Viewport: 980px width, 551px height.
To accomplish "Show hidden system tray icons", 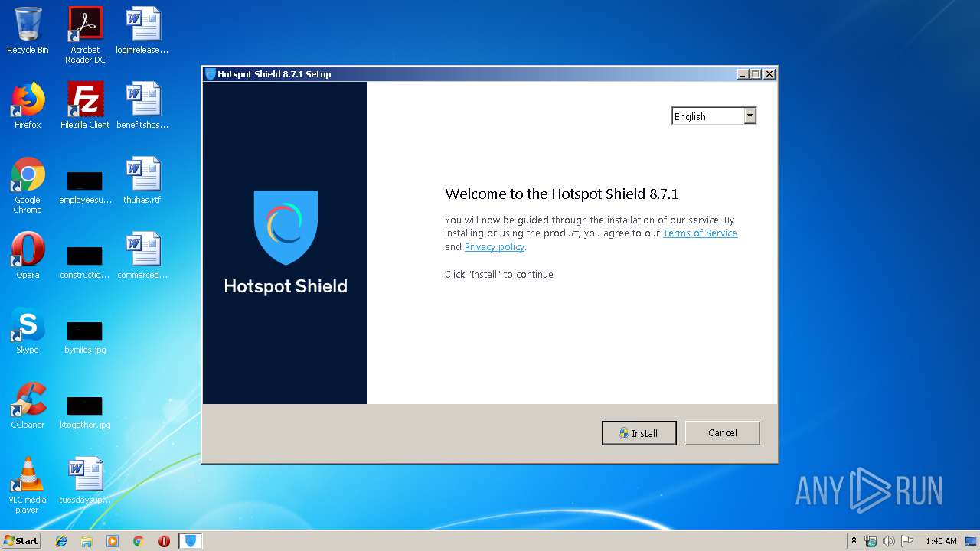I will (x=854, y=541).
